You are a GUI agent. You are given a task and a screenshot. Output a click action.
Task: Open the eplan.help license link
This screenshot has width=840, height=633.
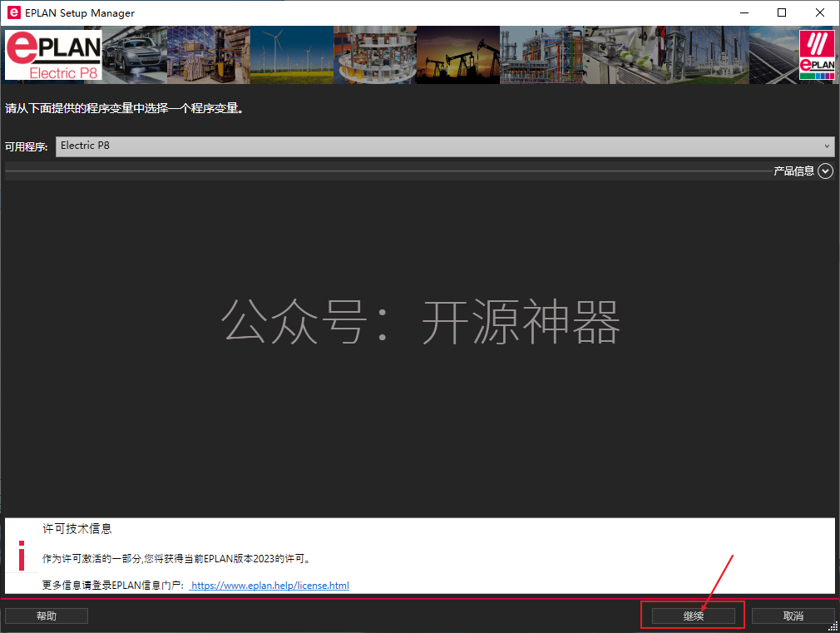[269, 586]
